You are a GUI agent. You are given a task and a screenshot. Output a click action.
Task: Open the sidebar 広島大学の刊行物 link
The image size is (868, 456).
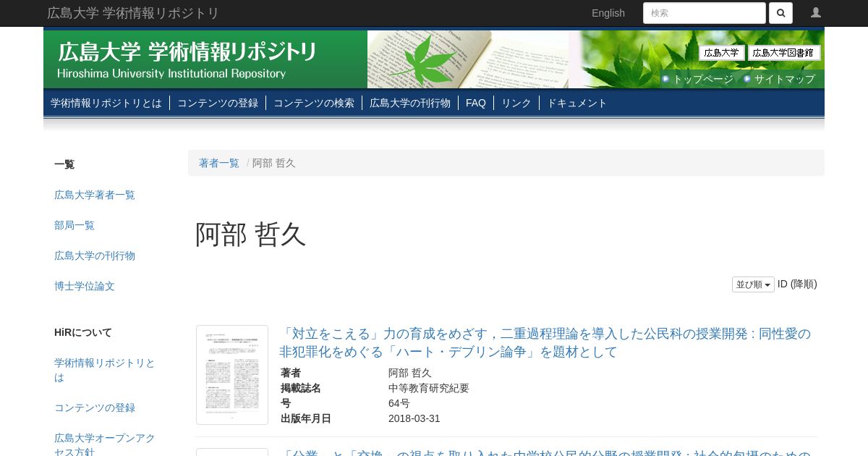[x=95, y=256]
